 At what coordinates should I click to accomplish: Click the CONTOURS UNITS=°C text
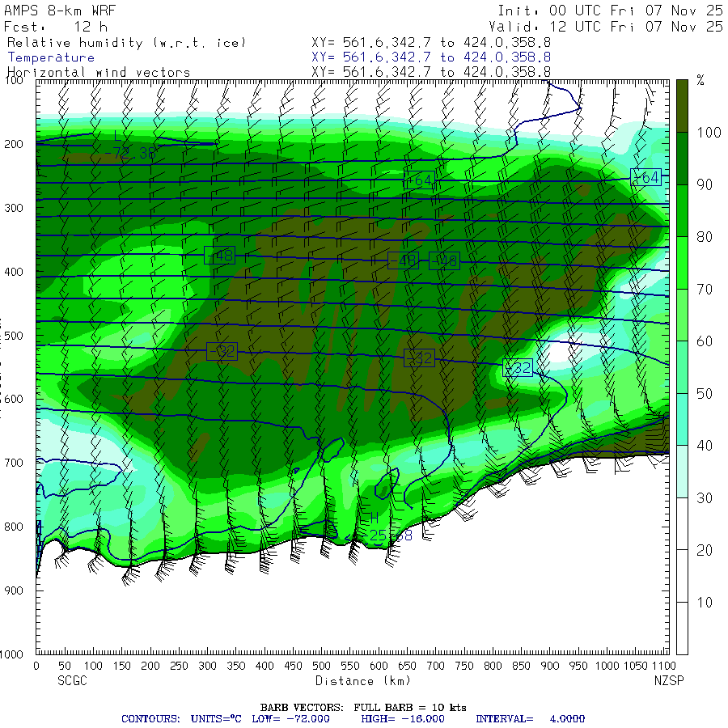(x=181, y=719)
